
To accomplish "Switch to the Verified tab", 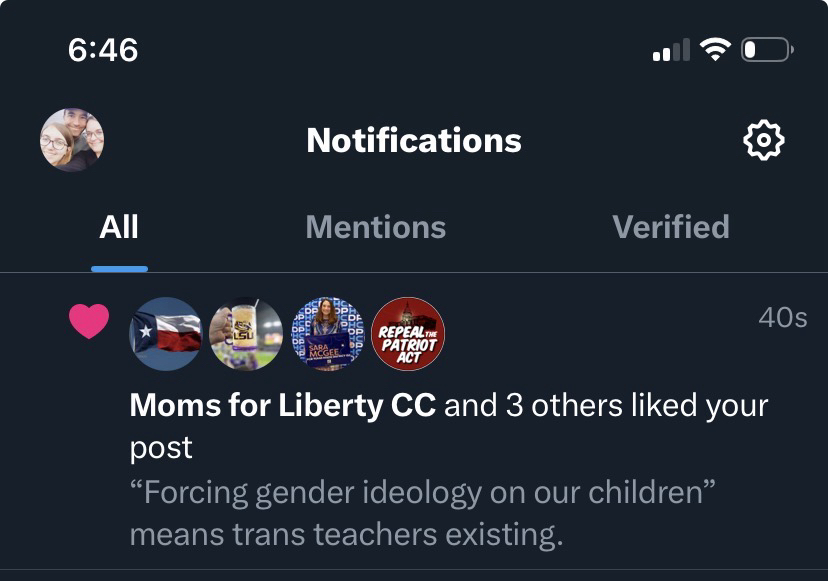I will pos(670,227).
